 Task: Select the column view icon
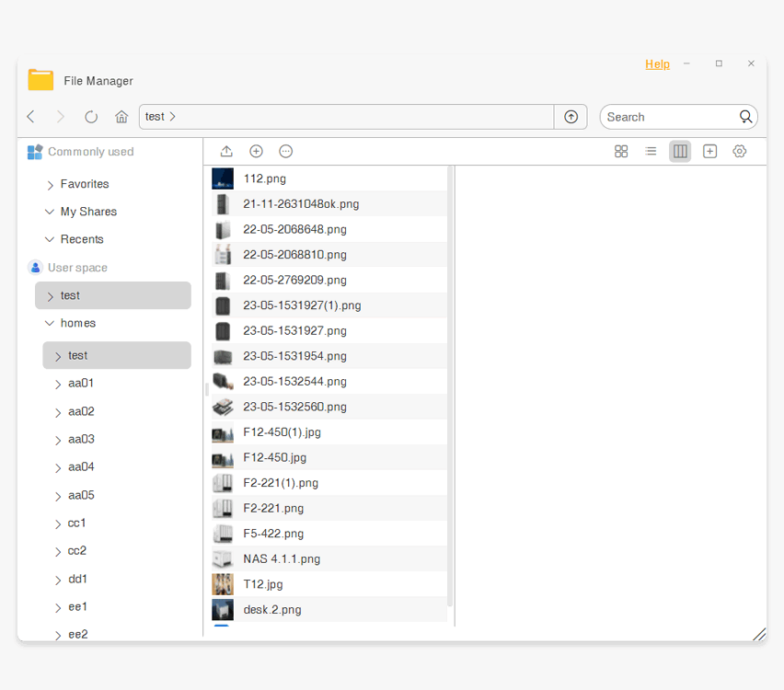680,152
